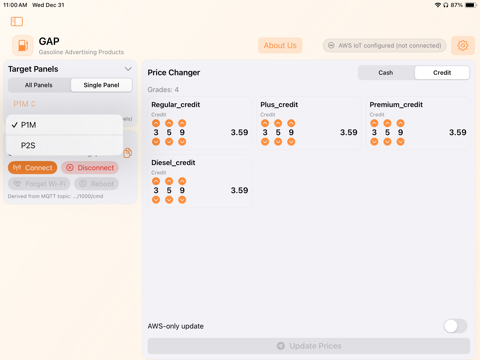Switch price changer to Credit
Screen dimensions: 480x360
442,73
